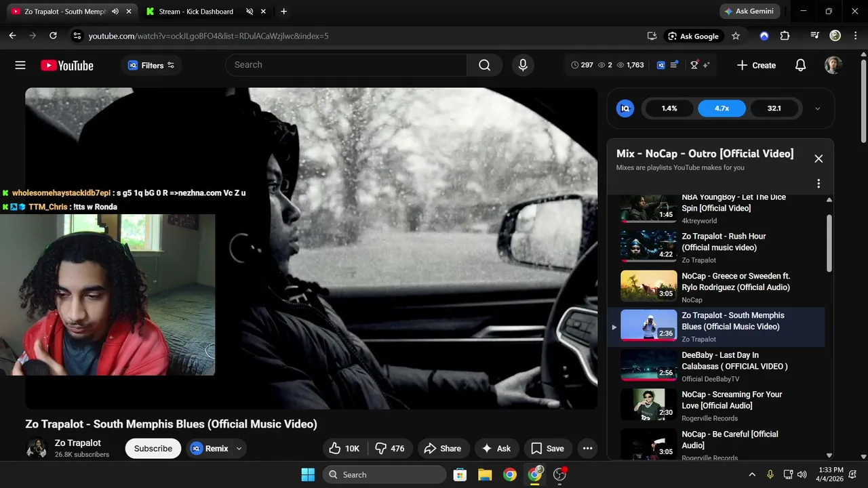Click the Create button
Image resolution: width=868 pixels, height=488 pixels.
(x=756, y=65)
